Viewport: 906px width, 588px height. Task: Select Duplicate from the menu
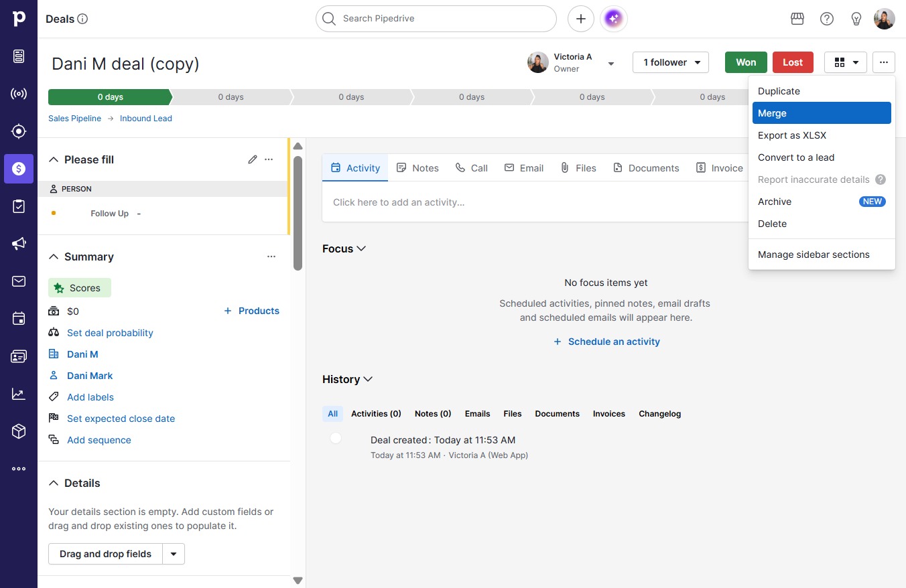822,91
